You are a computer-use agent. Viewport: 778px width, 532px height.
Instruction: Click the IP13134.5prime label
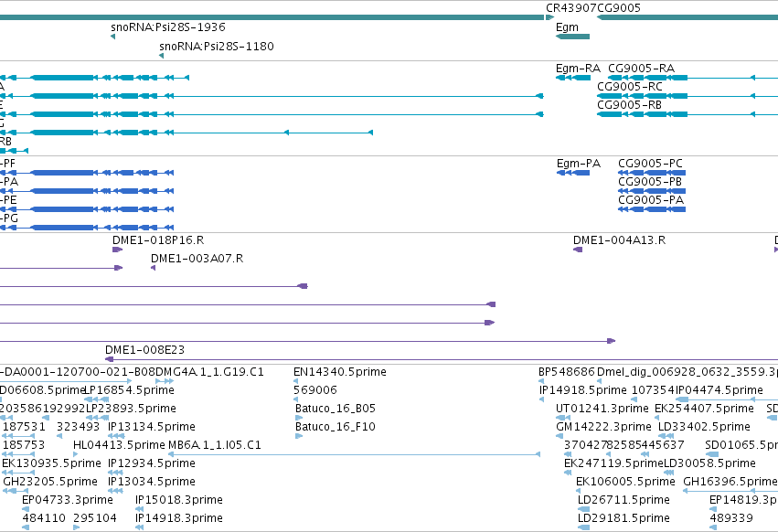152,427
